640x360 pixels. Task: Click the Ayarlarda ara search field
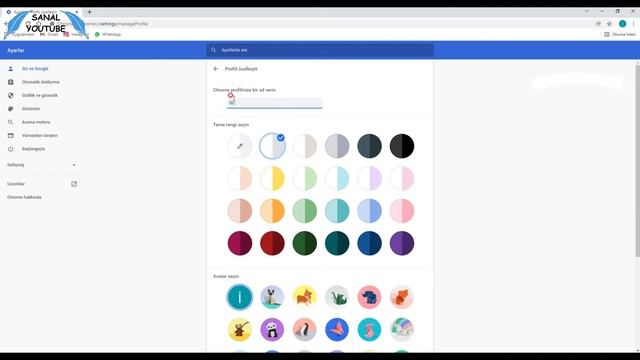(x=320, y=50)
